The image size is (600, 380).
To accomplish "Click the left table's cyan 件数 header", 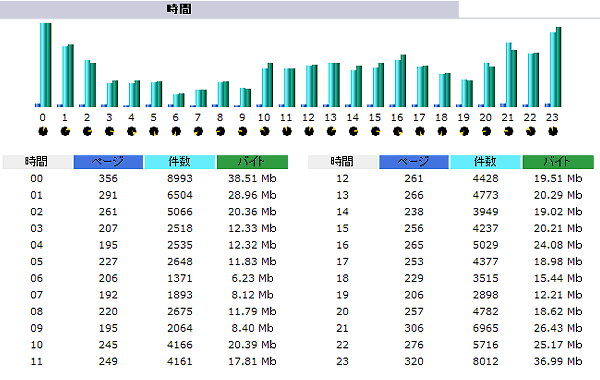I will 180,161.
